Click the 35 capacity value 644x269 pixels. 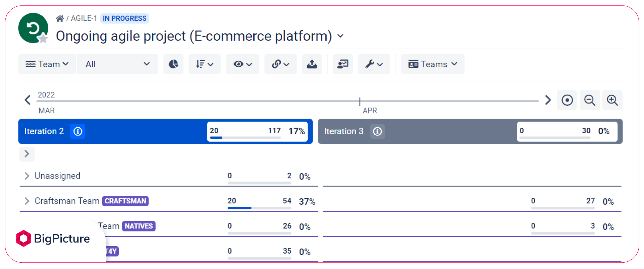pos(287,251)
